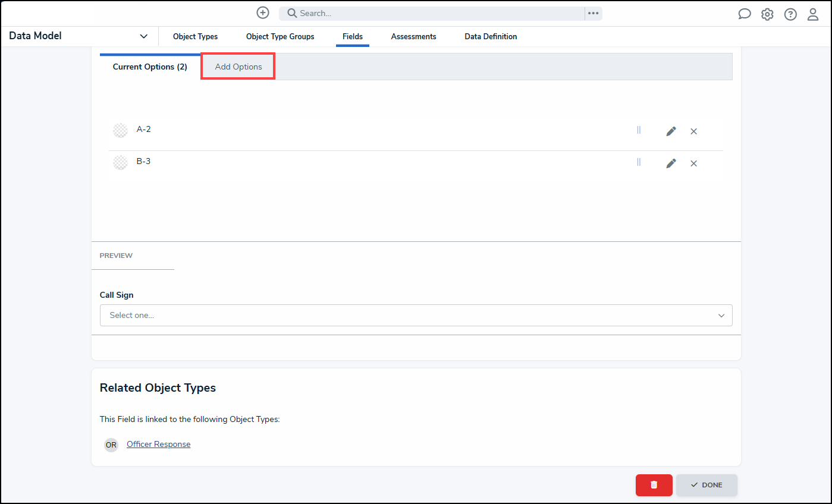The image size is (832, 504).
Task: Remove the B-3 option with X icon
Action: pos(693,163)
